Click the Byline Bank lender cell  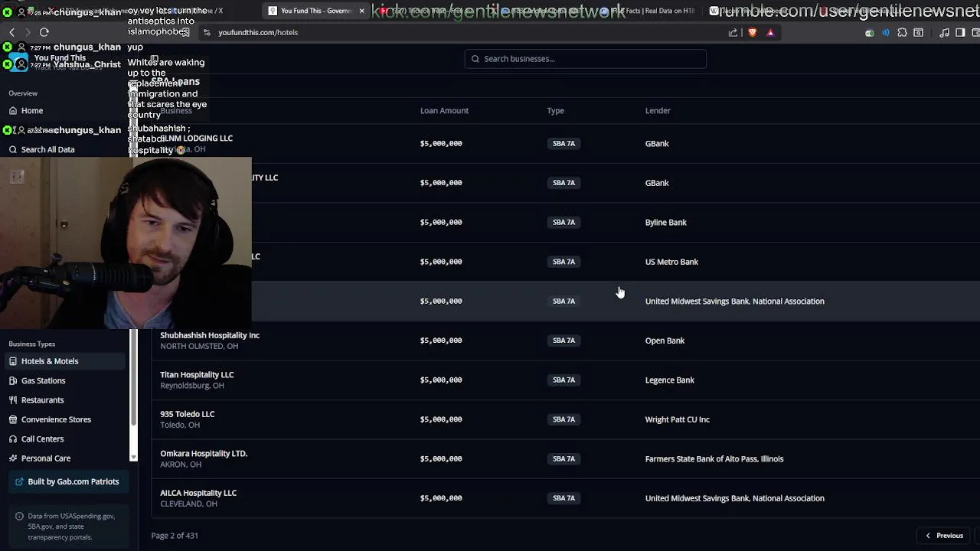(666, 222)
